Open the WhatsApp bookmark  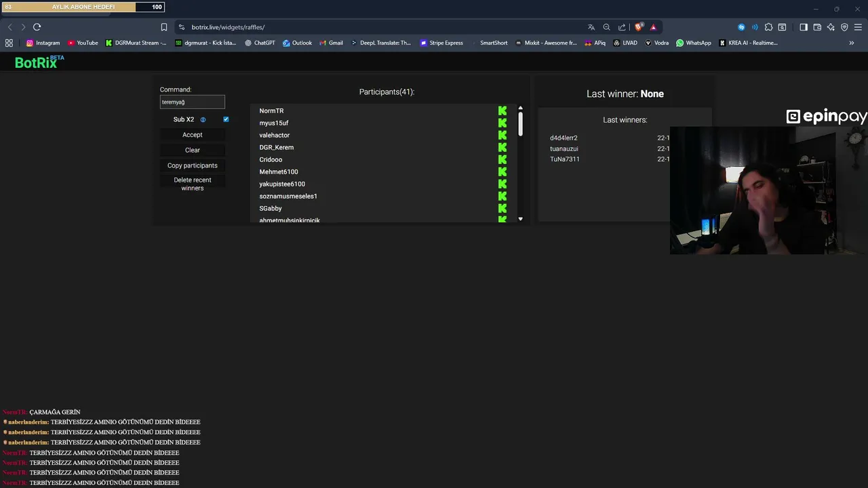click(x=694, y=43)
